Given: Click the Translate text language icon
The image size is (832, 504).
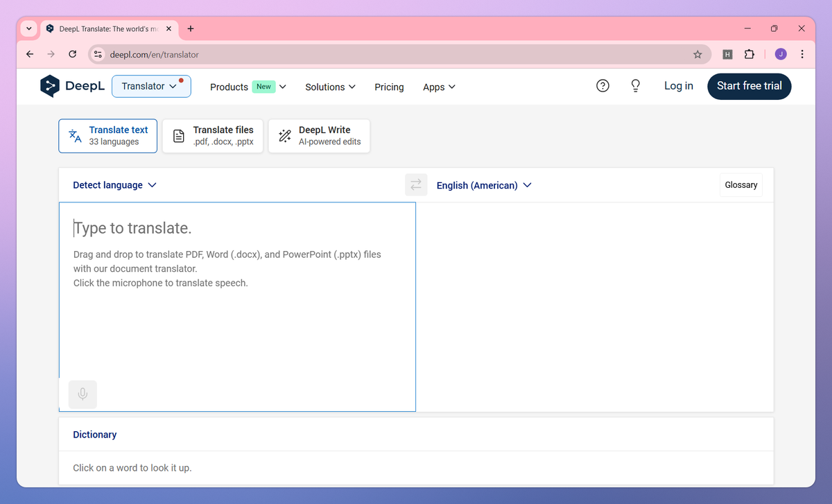Looking at the screenshot, I should 74,136.
